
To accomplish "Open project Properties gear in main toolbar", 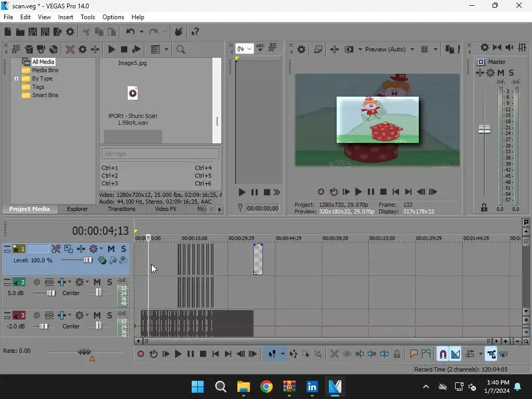I will 70,32.
